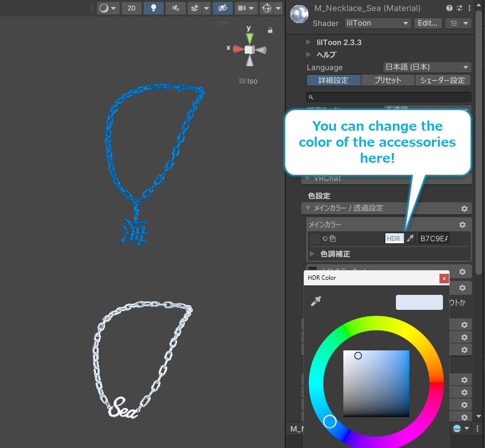The height and width of the screenshot is (448, 485).
Task: Open the material presets slider icon
Action: [x=459, y=9]
